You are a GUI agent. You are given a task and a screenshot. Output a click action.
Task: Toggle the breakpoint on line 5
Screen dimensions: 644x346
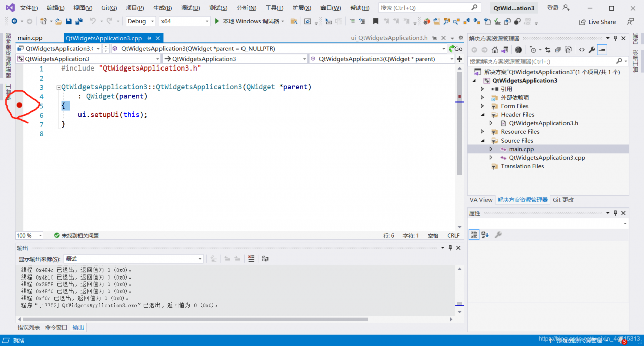(19, 105)
